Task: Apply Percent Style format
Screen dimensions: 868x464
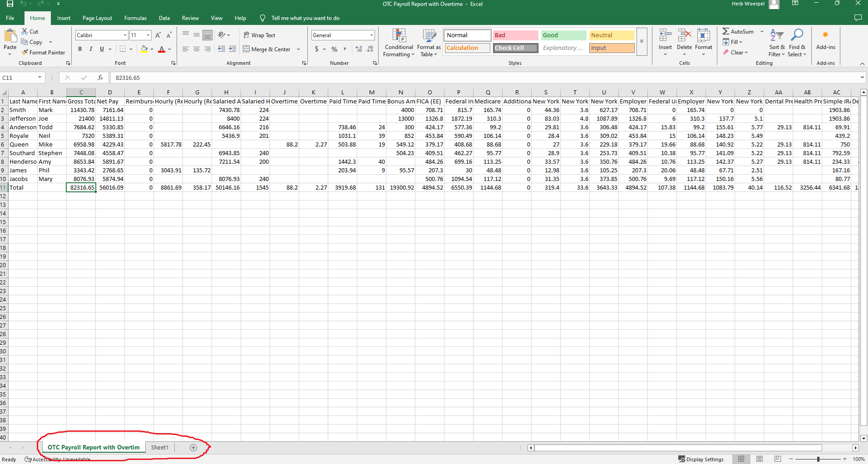Action: tap(335, 49)
